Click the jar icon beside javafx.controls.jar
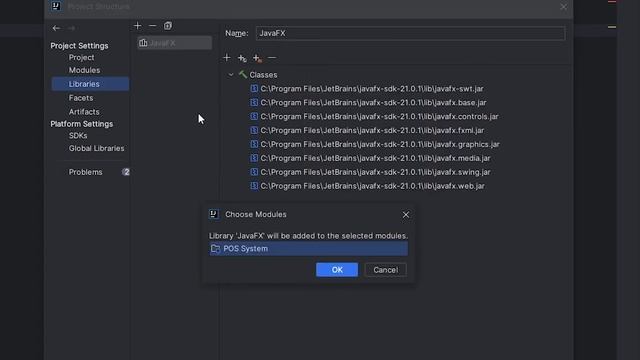Viewport: 640px width, 360px height. (x=254, y=116)
